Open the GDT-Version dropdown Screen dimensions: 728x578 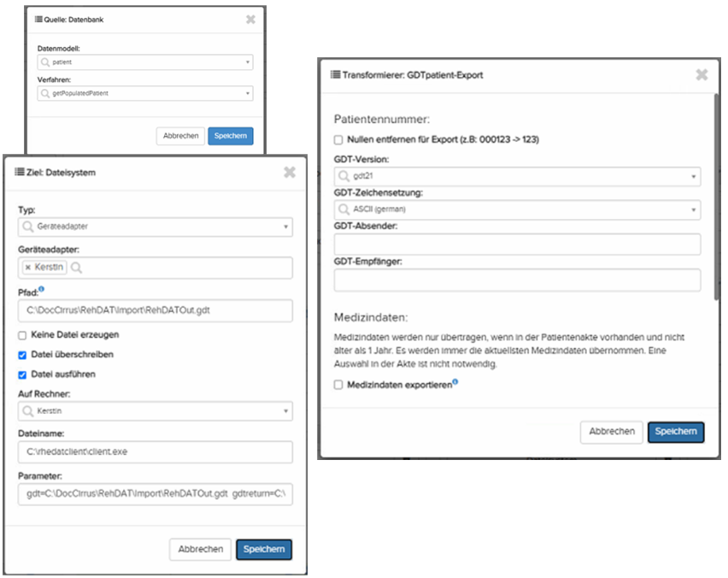point(517,176)
